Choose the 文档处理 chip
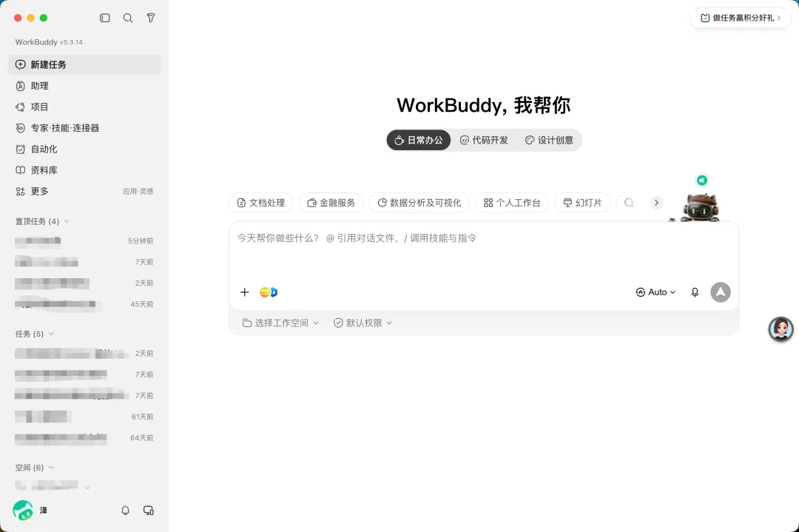This screenshot has width=799, height=532. pos(260,203)
